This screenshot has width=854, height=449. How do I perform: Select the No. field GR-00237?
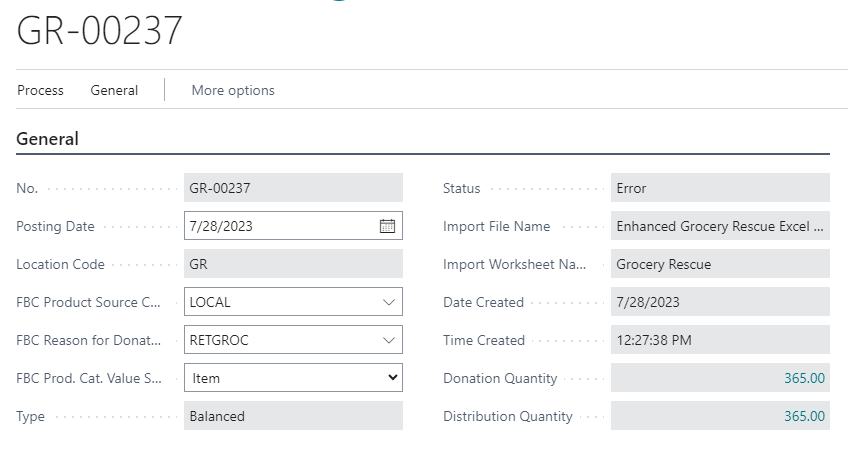(293, 188)
